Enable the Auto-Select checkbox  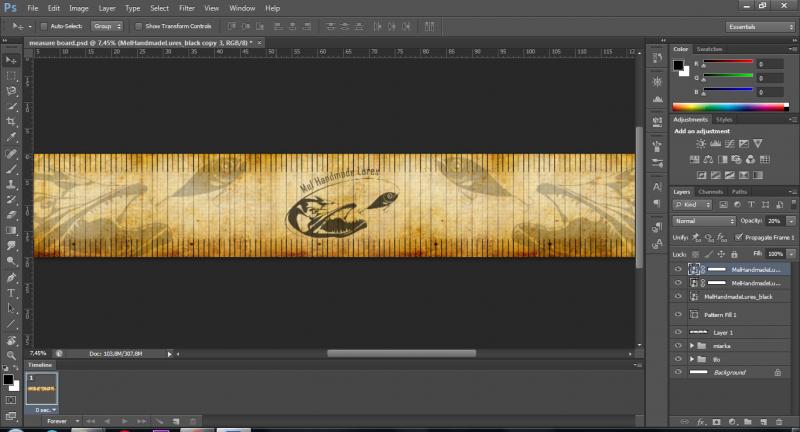tap(46, 25)
